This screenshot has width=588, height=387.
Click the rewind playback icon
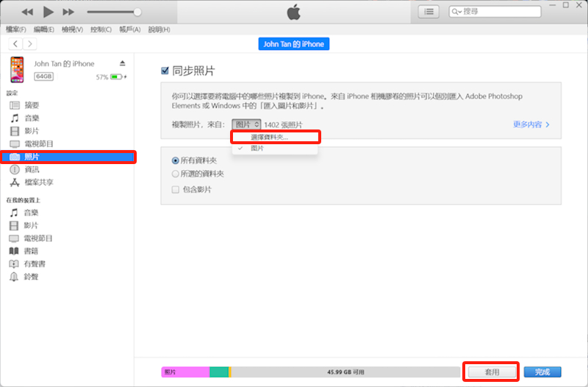(27, 12)
